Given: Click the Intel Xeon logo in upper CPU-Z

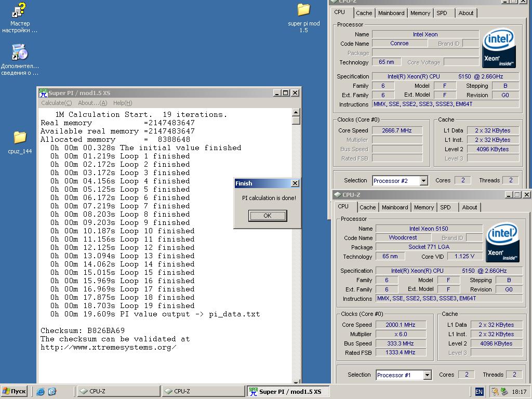Looking at the screenshot, I should pyautogui.click(x=499, y=48).
